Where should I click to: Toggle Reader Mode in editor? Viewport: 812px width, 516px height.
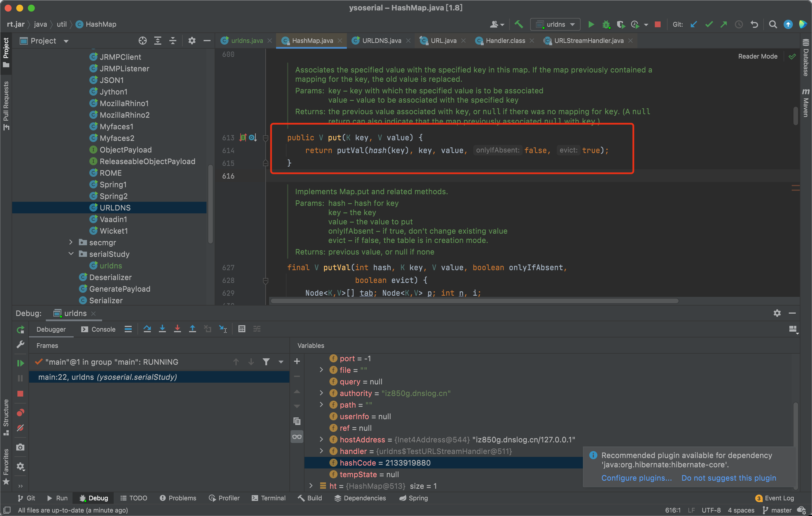pos(758,56)
